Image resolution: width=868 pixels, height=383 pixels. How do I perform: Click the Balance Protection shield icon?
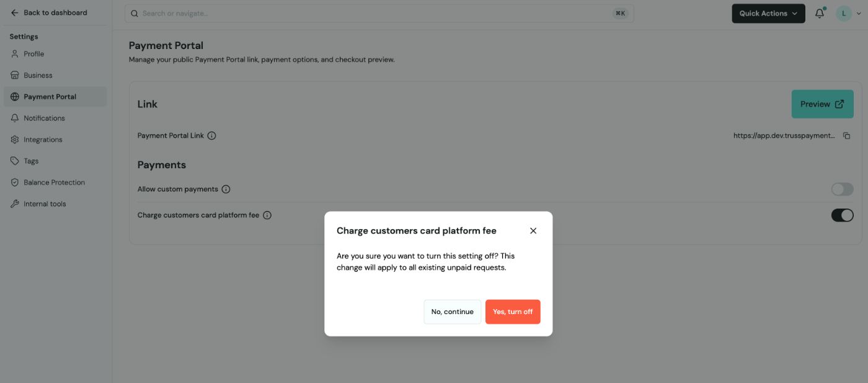pos(15,182)
